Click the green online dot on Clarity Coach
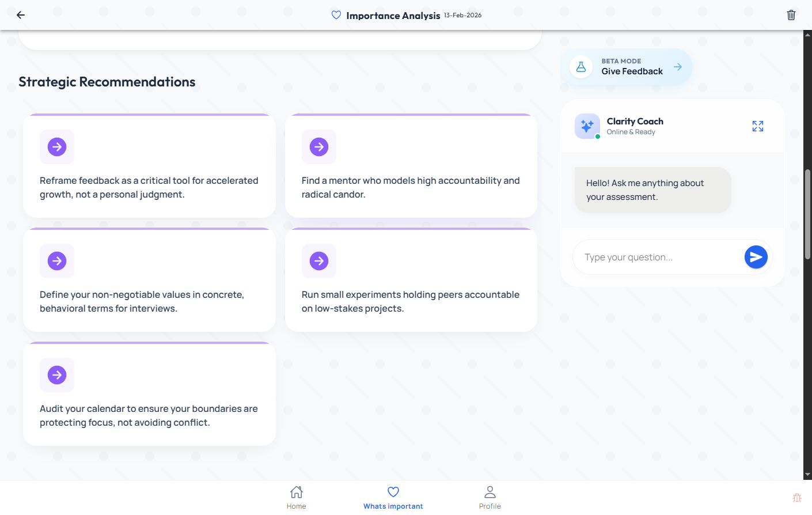 (x=598, y=137)
